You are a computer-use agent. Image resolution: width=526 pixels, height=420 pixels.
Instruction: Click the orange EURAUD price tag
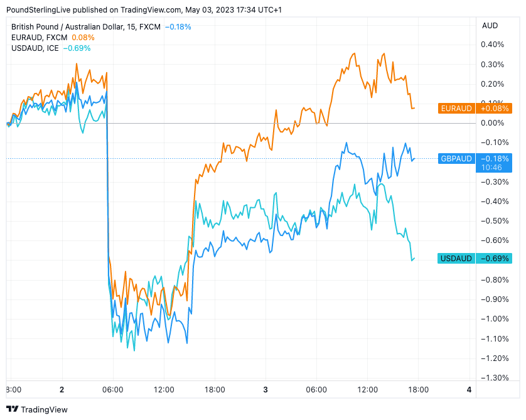(x=475, y=109)
